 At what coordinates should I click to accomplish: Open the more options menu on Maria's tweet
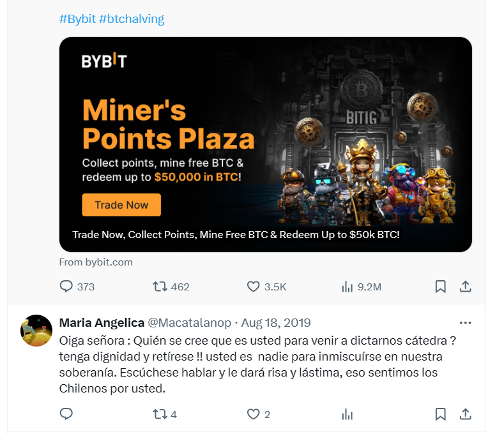click(465, 323)
